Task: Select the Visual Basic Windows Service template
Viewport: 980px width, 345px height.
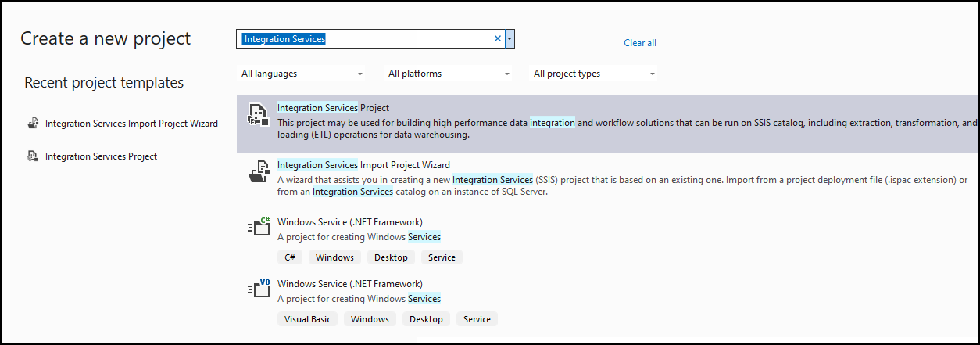Action: tap(608, 301)
